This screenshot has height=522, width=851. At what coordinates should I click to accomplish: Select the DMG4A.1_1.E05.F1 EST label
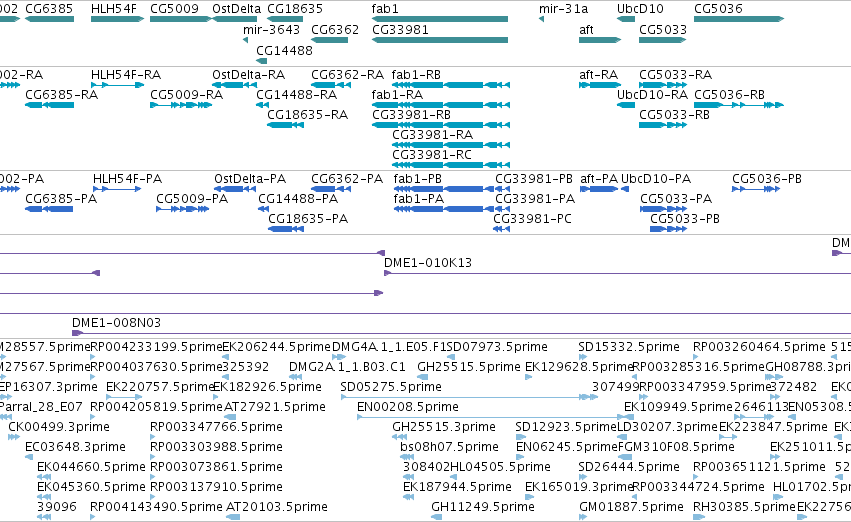point(388,347)
